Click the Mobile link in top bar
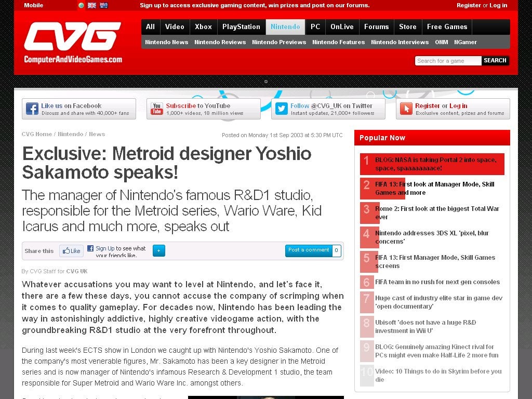The image size is (532, 399). pyautogui.click(x=34, y=5)
